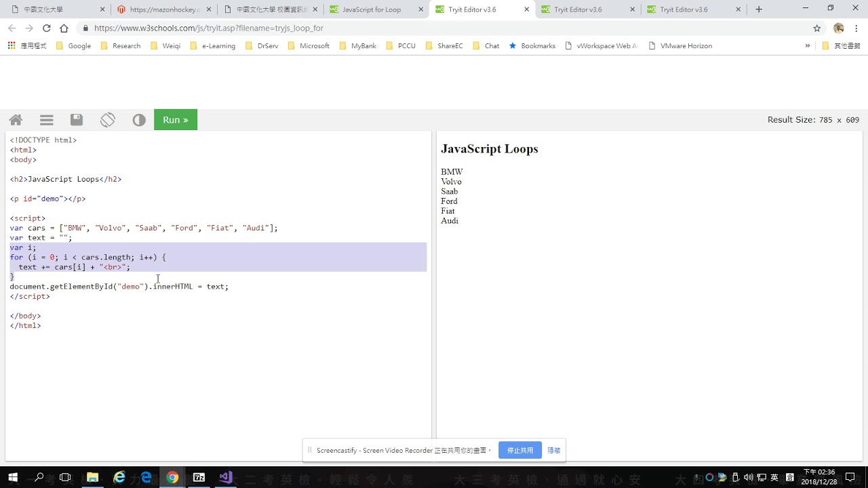
Task: Switch input language with 英 indicator
Action: (774, 477)
